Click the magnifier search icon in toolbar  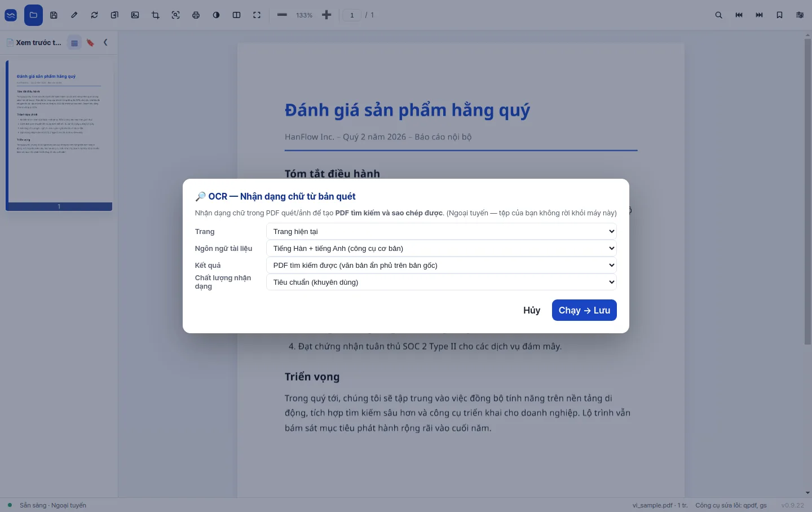718,15
